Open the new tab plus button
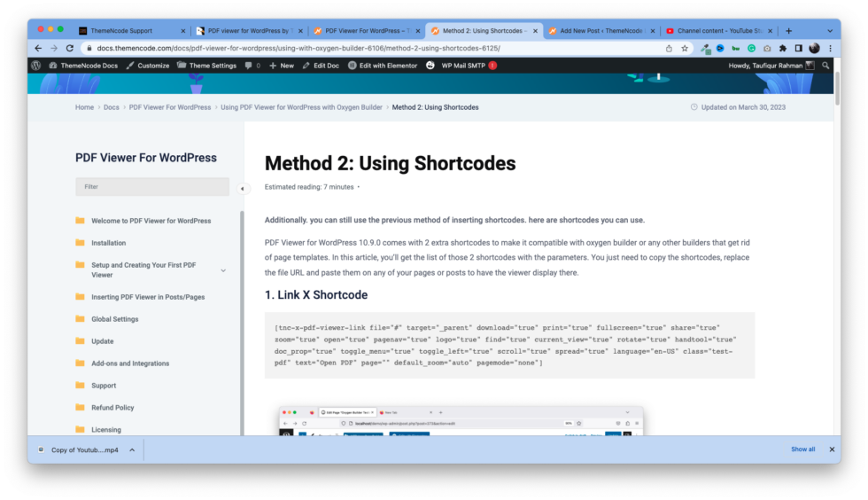This screenshot has width=868, height=500. point(789,31)
